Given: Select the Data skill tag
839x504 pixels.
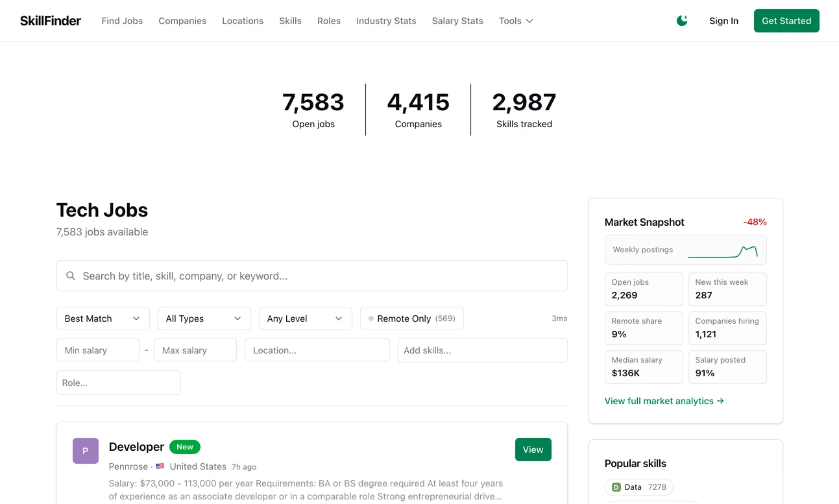Looking at the screenshot, I should (x=639, y=487).
